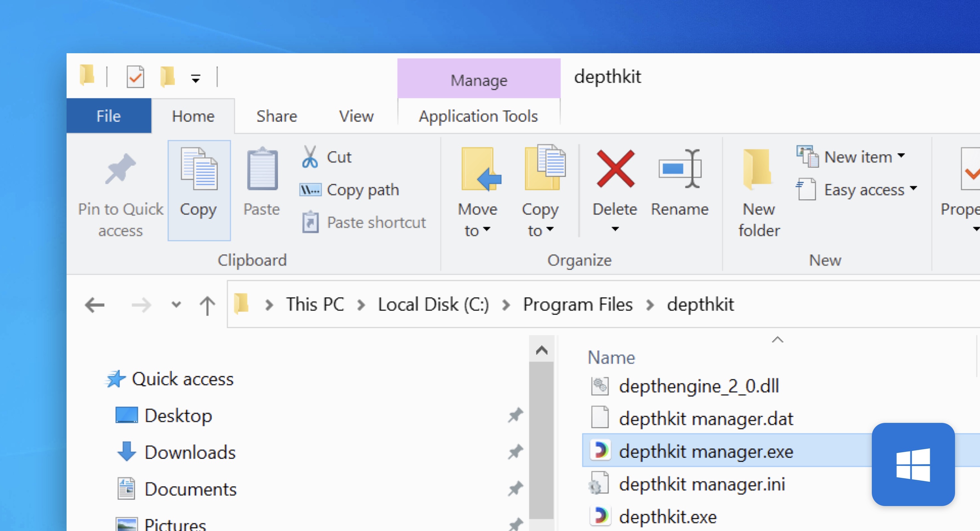Click the Paste clipboard icon
Viewport: 980px width, 531px height.
(262, 170)
